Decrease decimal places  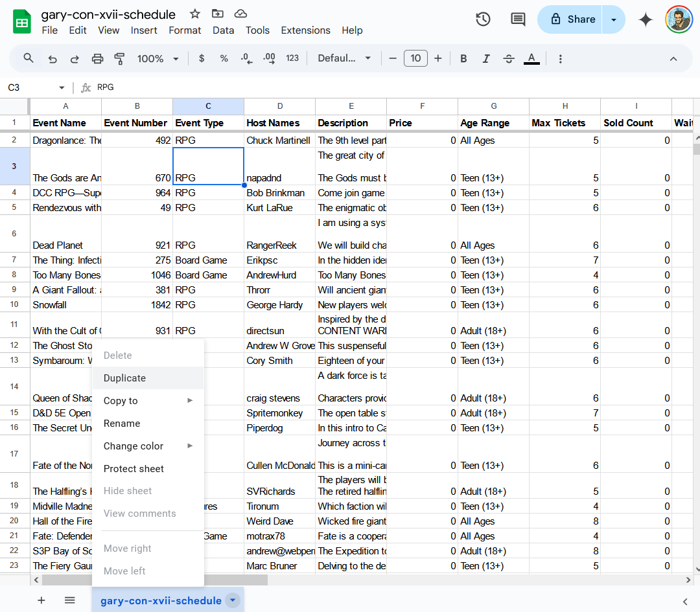click(246, 58)
